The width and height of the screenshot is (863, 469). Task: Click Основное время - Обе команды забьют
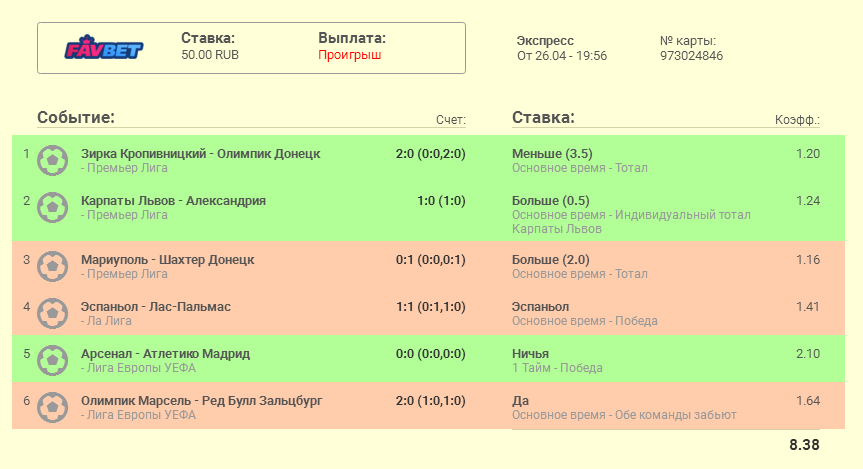click(624, 415)
